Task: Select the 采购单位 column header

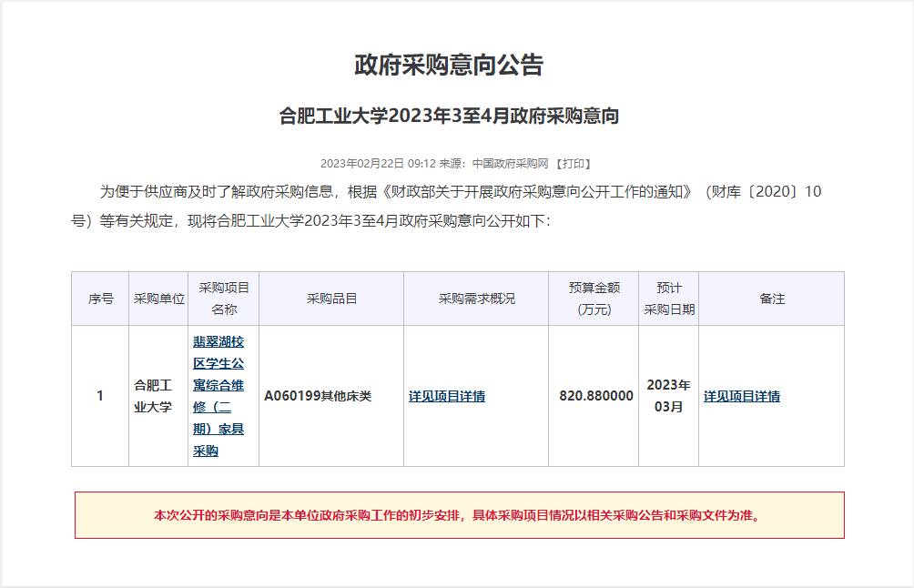Action: 158,299
